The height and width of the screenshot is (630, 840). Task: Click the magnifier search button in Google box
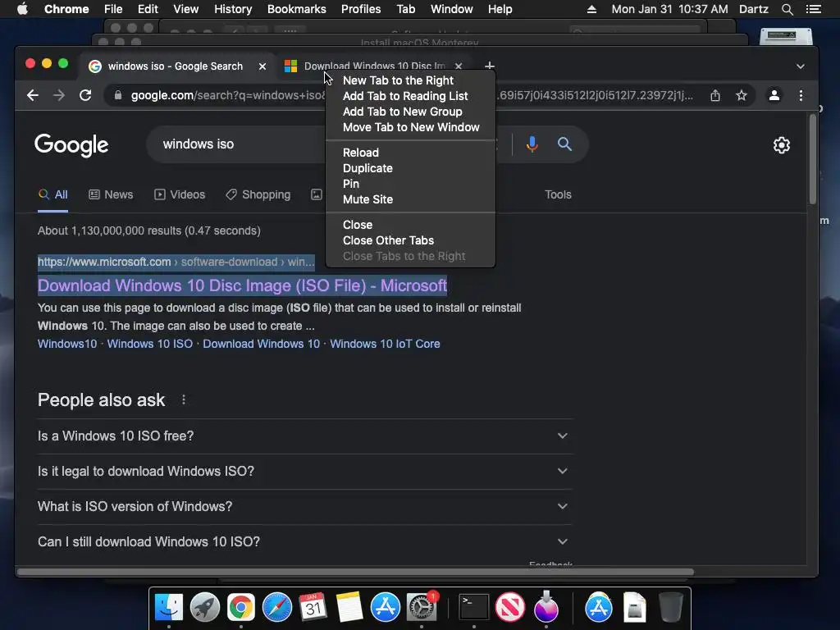(x=564, y=144)
